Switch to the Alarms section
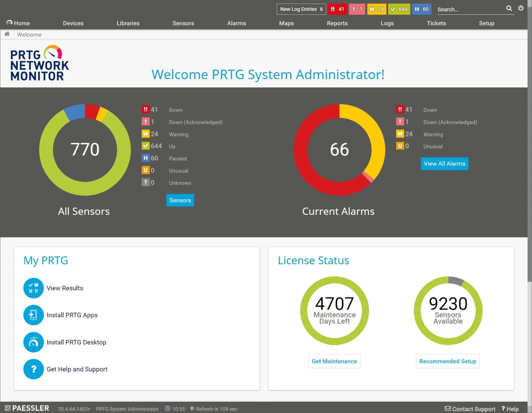The width and height of the screenshot is (532, 413). click(x=236, y=23)
